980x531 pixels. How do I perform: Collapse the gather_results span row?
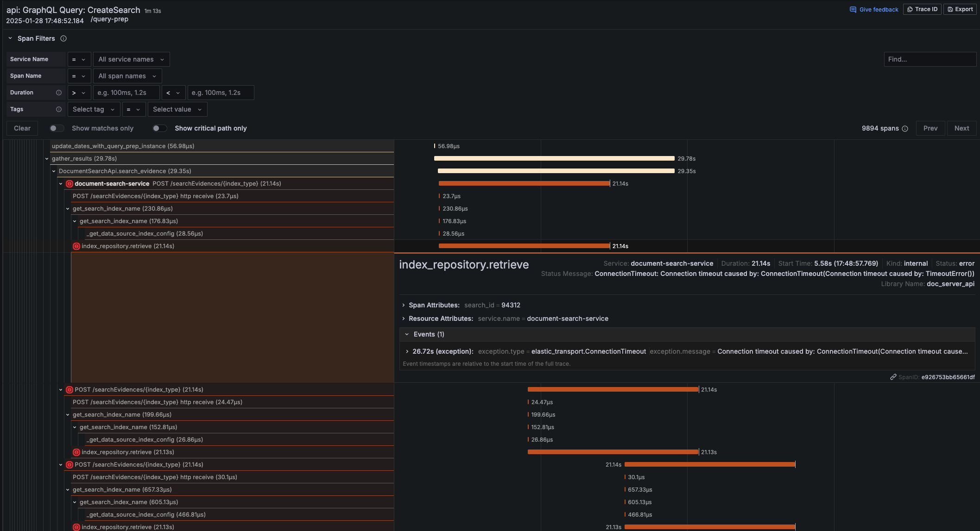pos(47,159)
